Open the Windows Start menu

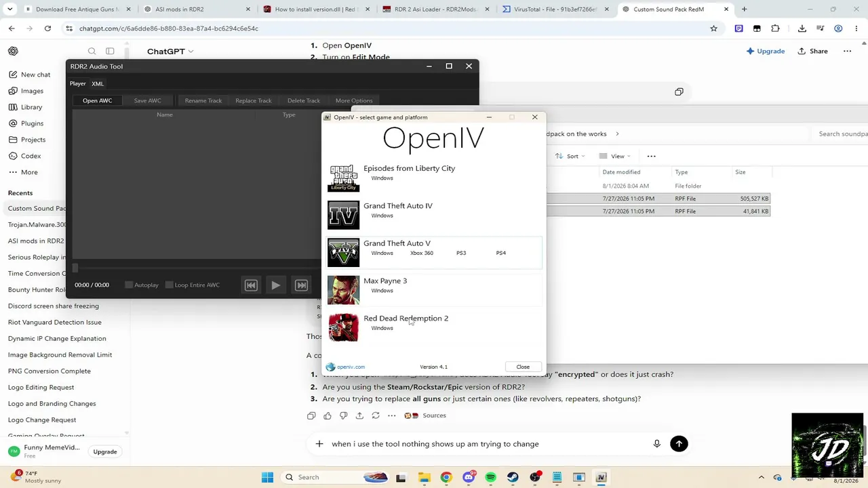(x=267, y=477)
